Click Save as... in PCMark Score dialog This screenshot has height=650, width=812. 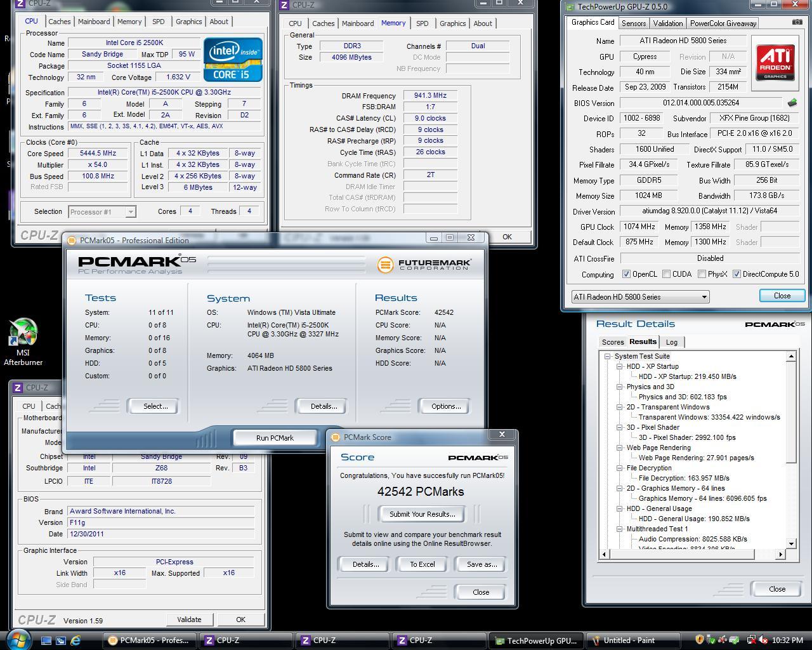pyautogui.click(x=482, y=564)
